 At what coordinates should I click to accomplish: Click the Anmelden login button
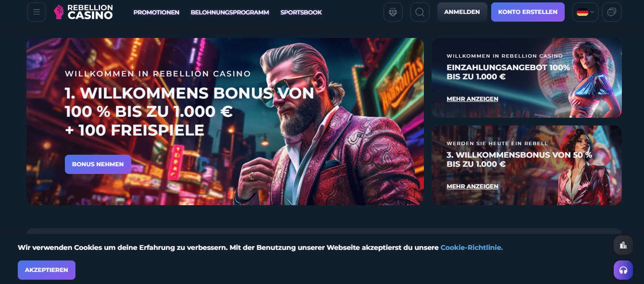462,12
